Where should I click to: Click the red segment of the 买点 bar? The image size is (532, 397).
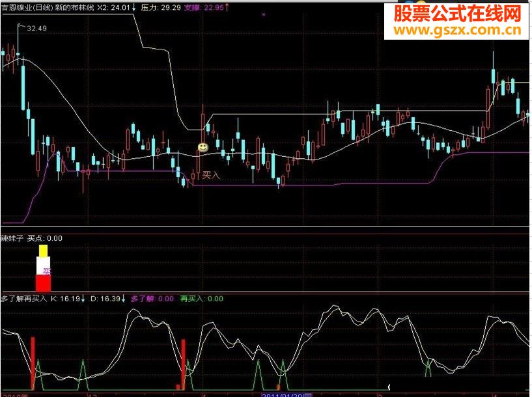click(43, 283)
